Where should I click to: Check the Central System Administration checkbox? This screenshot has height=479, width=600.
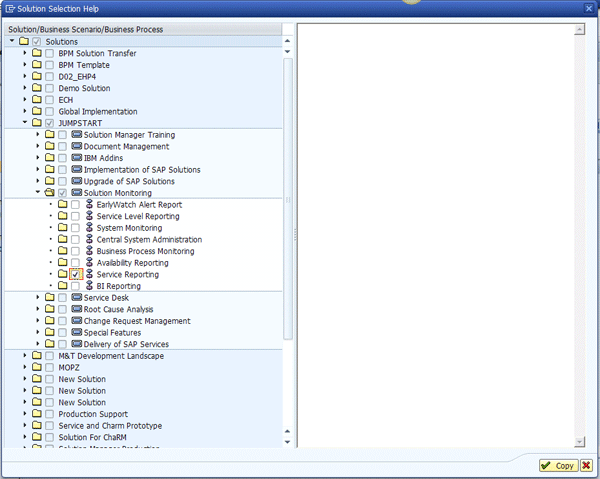(75, 240)
